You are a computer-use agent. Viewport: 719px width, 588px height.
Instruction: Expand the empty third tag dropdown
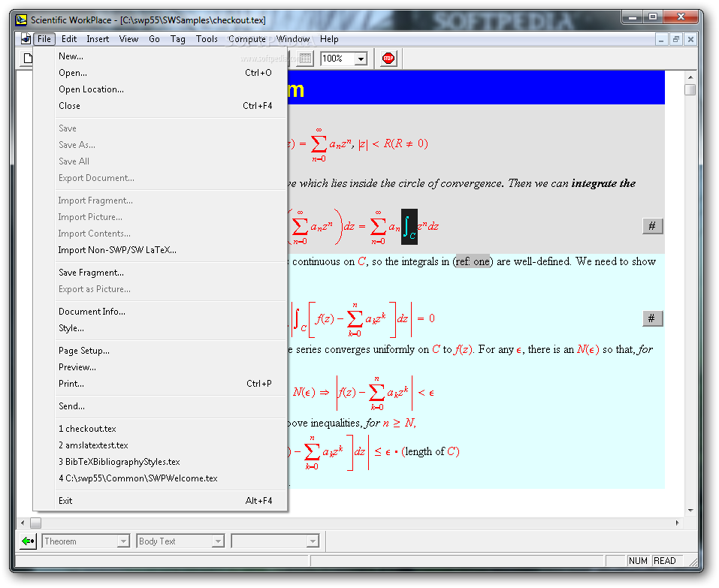[x=313, y=541]
